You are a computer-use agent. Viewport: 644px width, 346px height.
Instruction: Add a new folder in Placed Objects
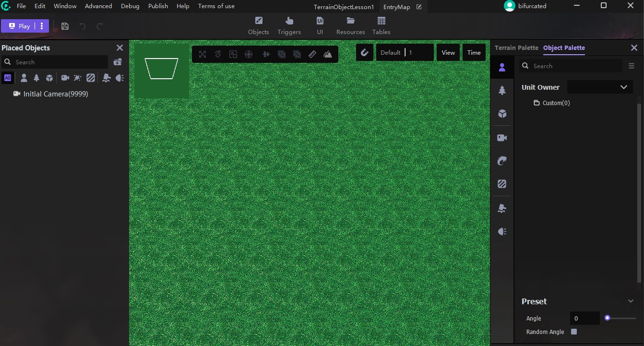point(118,62)
